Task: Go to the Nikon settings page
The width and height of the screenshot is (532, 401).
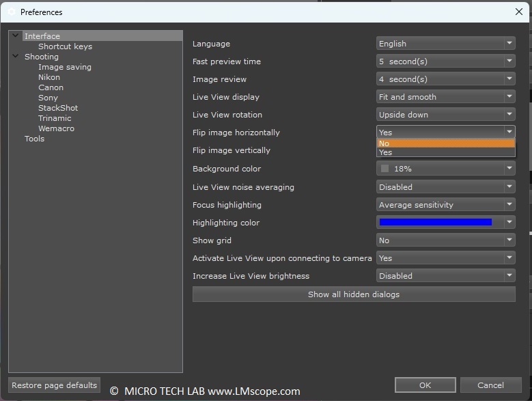Action: tap(49, 77)
